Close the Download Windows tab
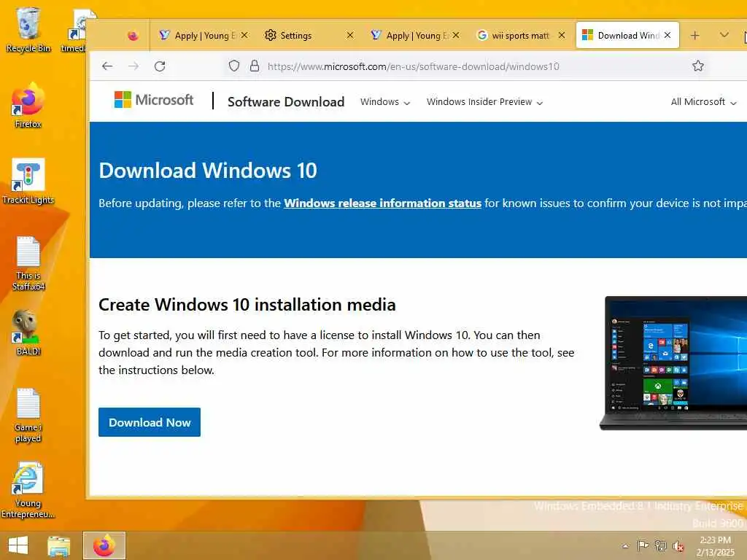This screenshot has height=560, width=747. point(667,35)
